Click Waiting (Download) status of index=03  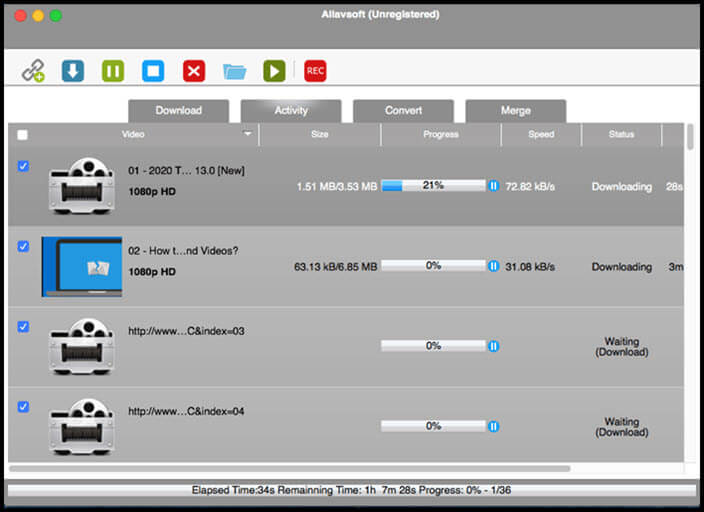pyautogui.click(x=622, y=347)
